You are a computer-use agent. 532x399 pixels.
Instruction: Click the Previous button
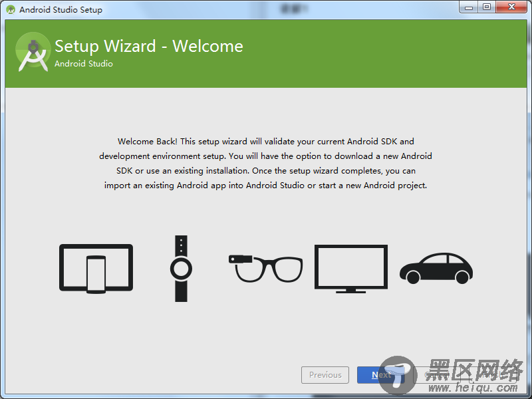[325, 375]
